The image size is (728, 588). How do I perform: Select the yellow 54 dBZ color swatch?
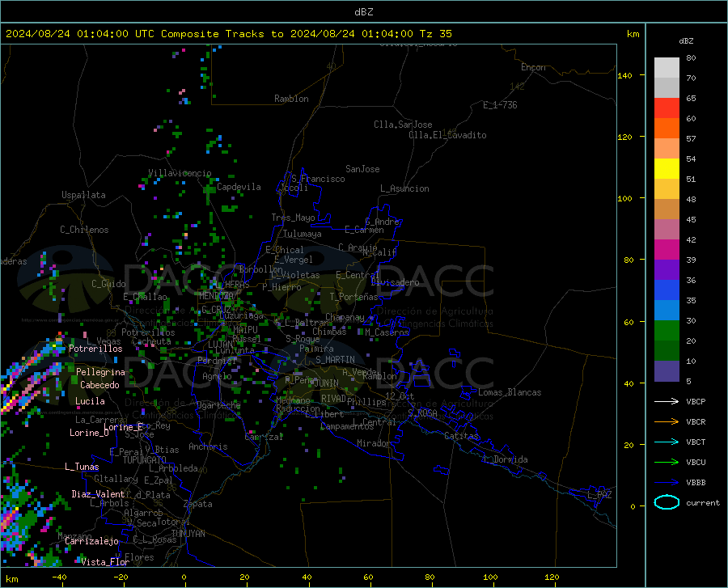[667, 169]
